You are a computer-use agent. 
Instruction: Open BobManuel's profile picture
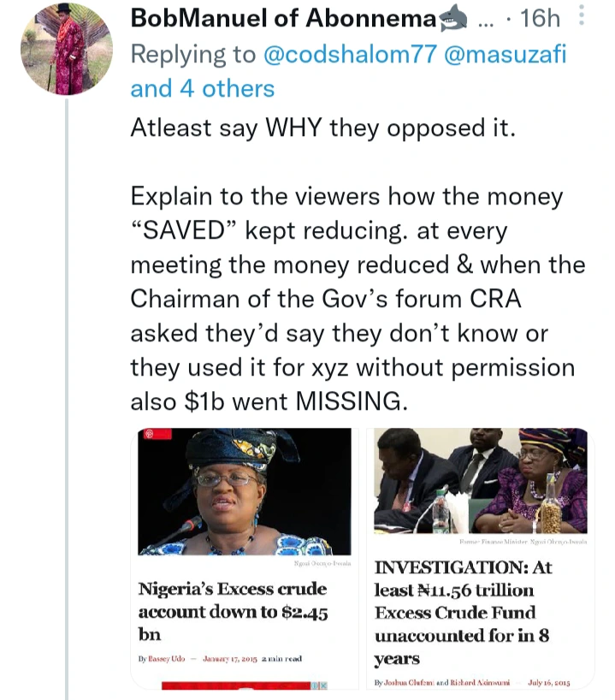(67, 49)
